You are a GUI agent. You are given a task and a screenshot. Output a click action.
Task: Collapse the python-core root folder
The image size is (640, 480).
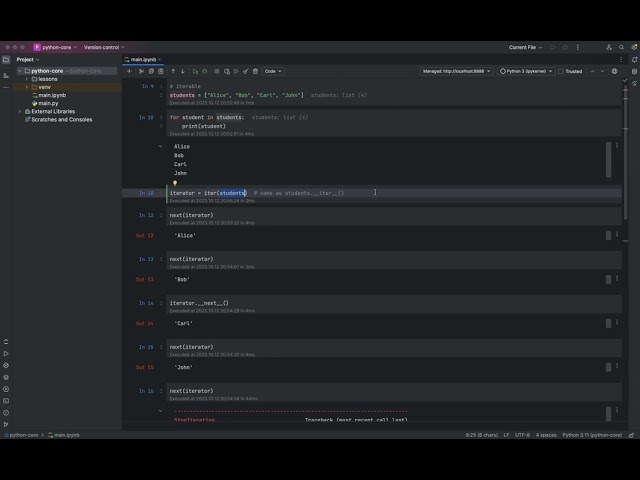pyautogui.click(x=19, y=71)
